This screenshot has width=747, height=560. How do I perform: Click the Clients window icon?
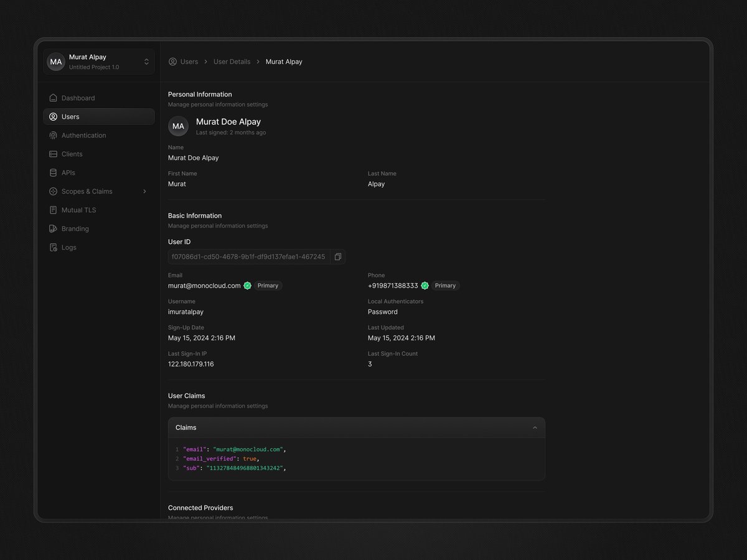[54, 154]
